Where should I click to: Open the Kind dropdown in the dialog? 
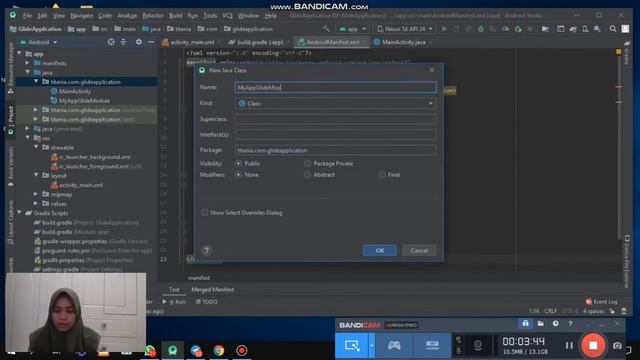[x=335, y=103]
